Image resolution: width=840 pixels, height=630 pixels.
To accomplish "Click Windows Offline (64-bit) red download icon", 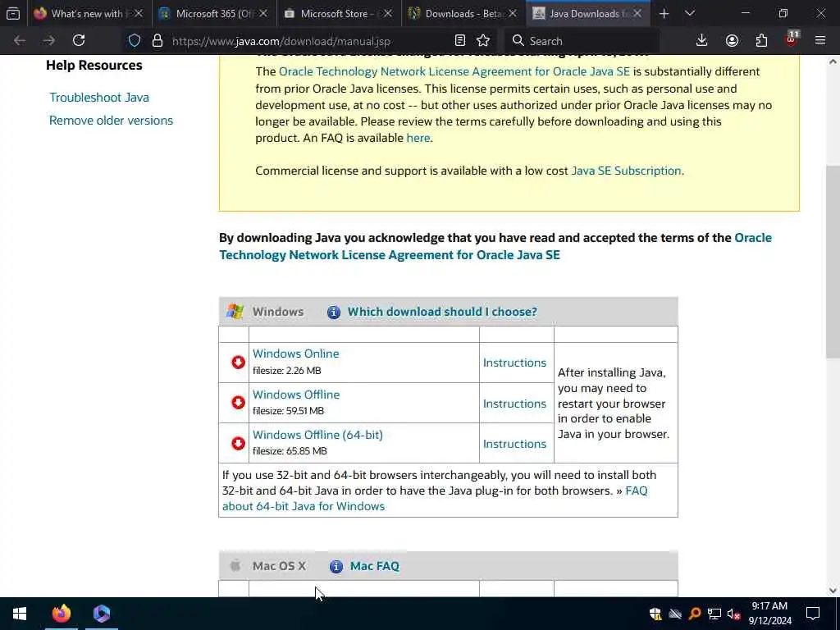I will (238, 443).
